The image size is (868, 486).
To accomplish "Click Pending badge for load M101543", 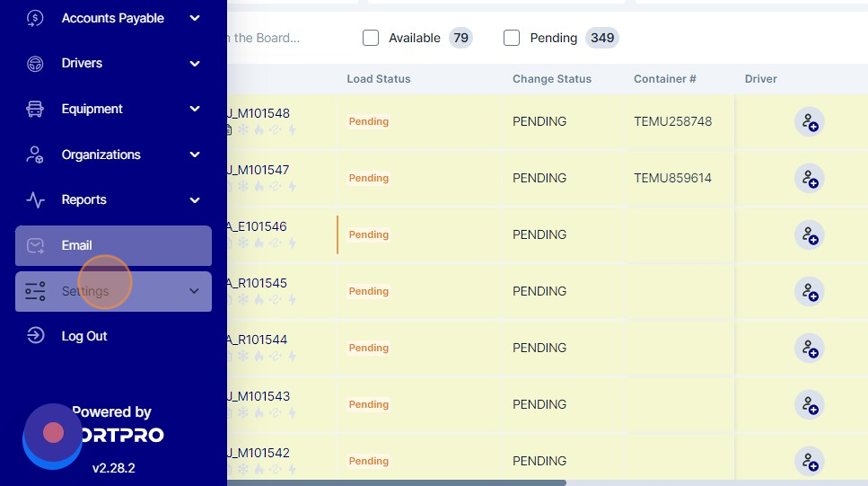I will point(369,404).
